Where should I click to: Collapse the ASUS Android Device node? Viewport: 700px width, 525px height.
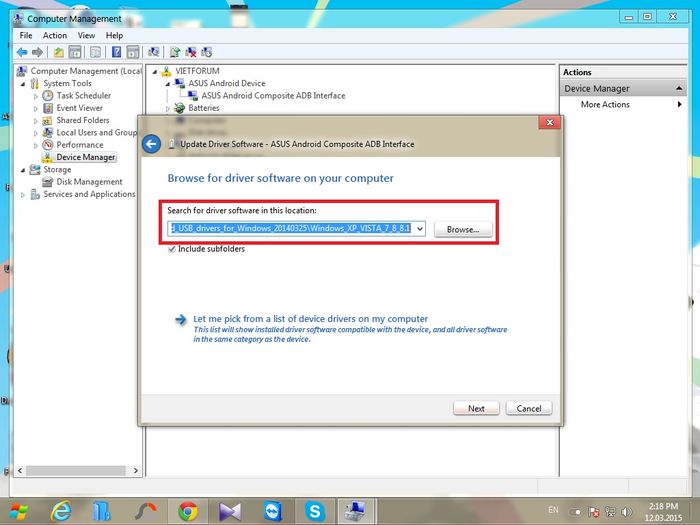click(x=168, y=83)
